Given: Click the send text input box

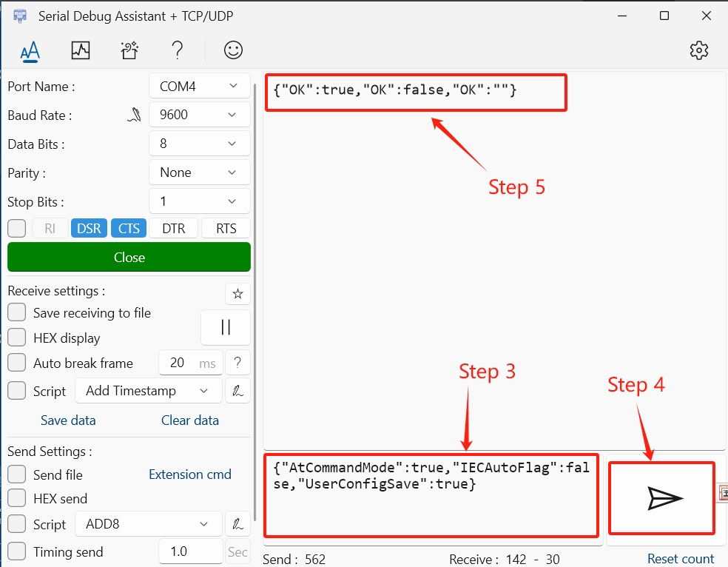Looking at the screenshot, I should pyautogui.click(x=431, y=496).
